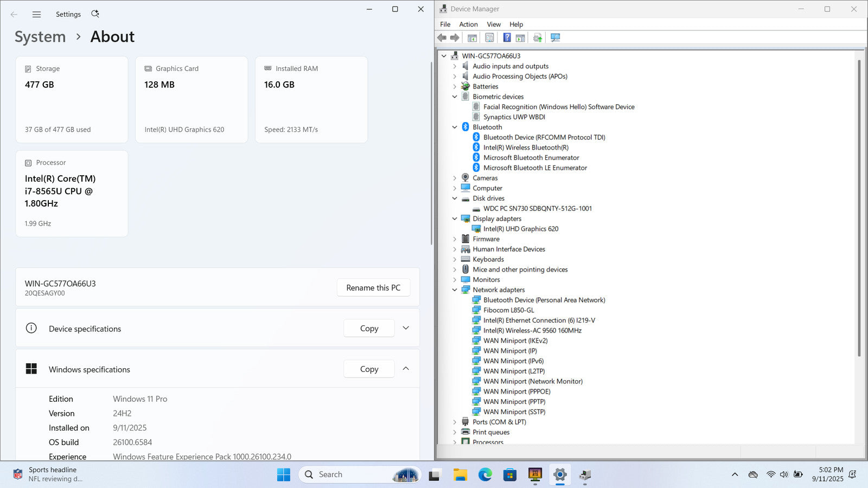The height and width of the screenshot is (488, 868).
Task: Select Microsoft Bluetooth LE Enumerator device
Action: 535,168
